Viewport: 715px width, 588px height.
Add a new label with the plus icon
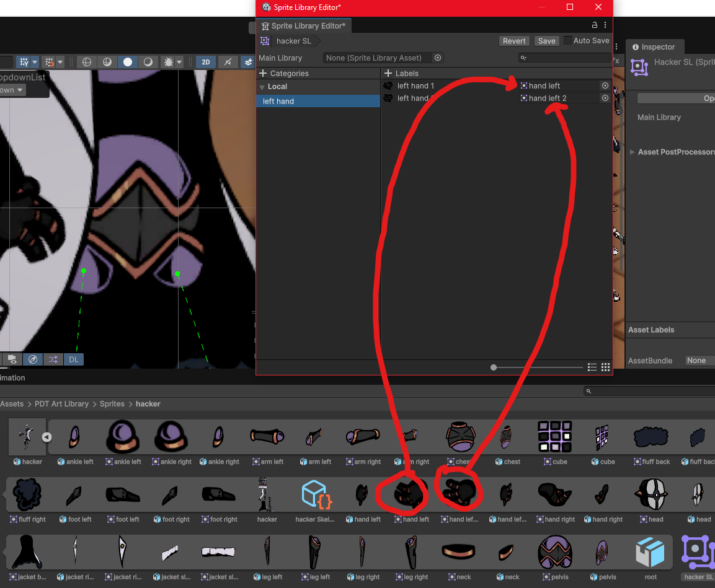point(388,73)
